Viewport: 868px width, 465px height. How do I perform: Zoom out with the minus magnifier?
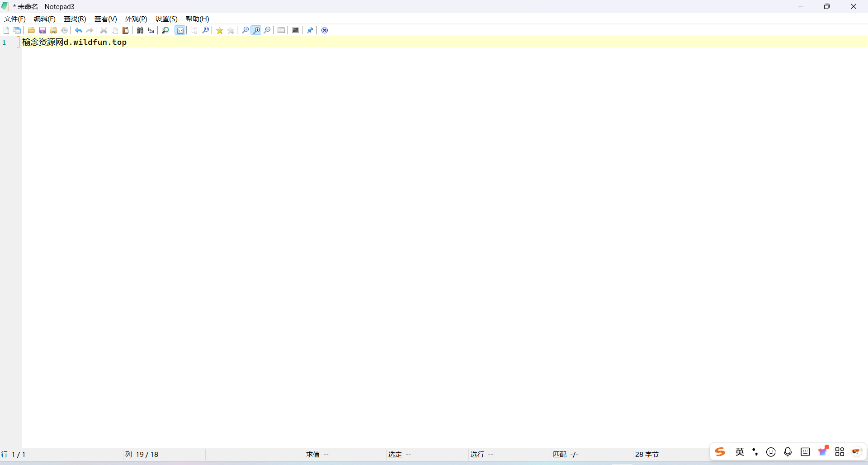tap(267, 30)
